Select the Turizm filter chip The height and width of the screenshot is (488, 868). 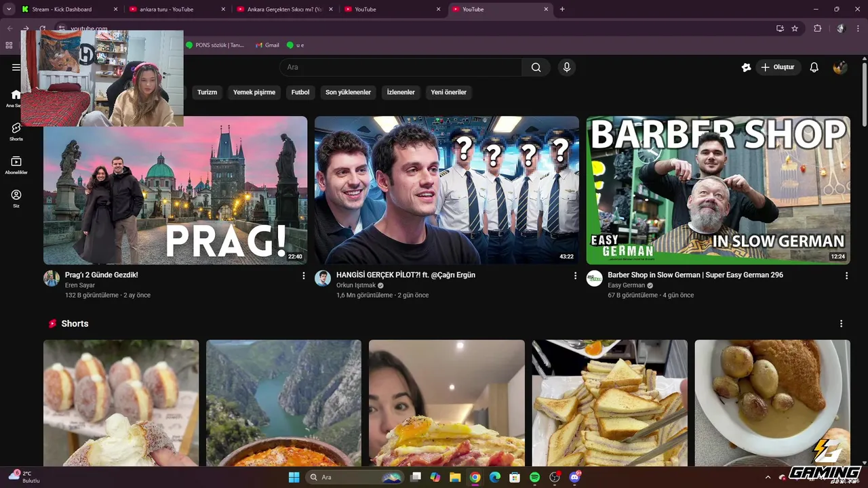tap(207, 92)
